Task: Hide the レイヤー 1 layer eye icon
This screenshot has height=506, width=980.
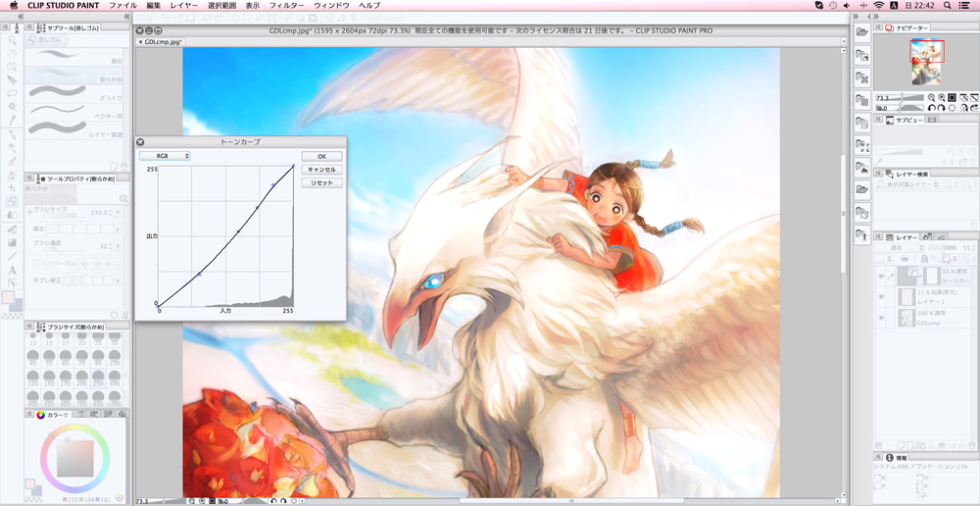Action: [x=881, y=296]
